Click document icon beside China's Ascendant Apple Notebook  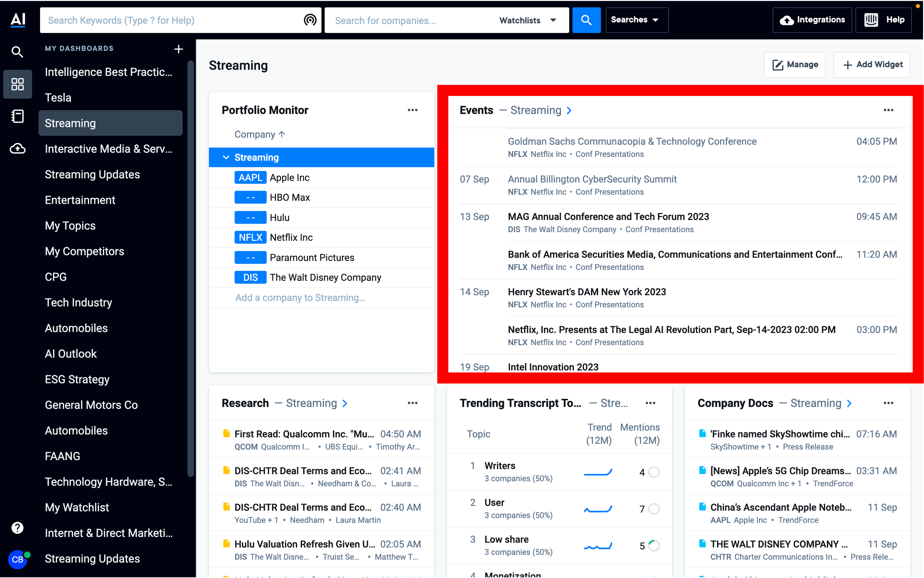click(702, 507)
